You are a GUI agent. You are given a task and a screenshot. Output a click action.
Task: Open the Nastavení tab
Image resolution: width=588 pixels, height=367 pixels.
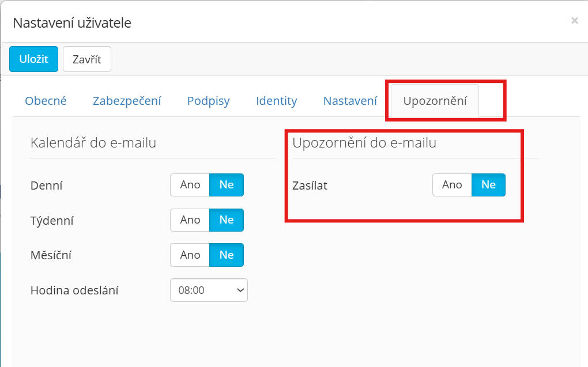click(x=350, y=101)
